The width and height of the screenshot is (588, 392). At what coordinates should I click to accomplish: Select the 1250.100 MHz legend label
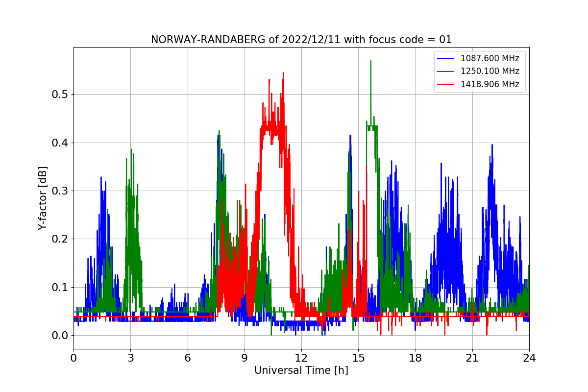click(490, 71)
